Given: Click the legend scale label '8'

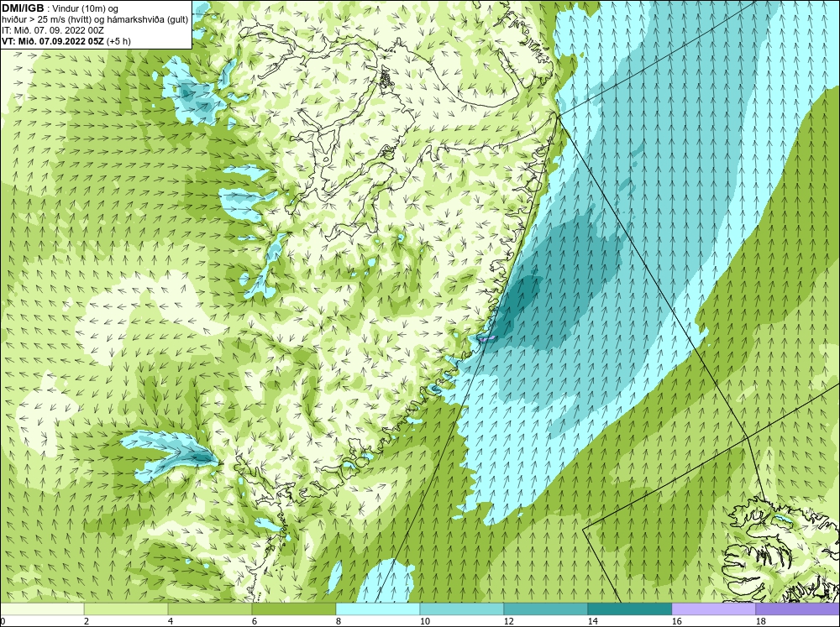Looking at the screenshot, I should pos(338,621).
